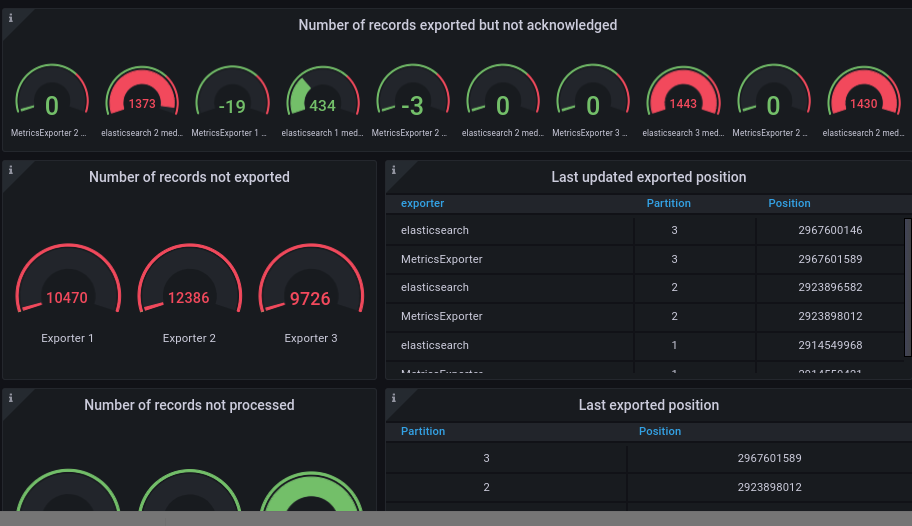Image resolution: width=912 pixels, height=526 pixels.
Task: Click partition '3' cell in Last exported position table
Action: coord(506,459)
